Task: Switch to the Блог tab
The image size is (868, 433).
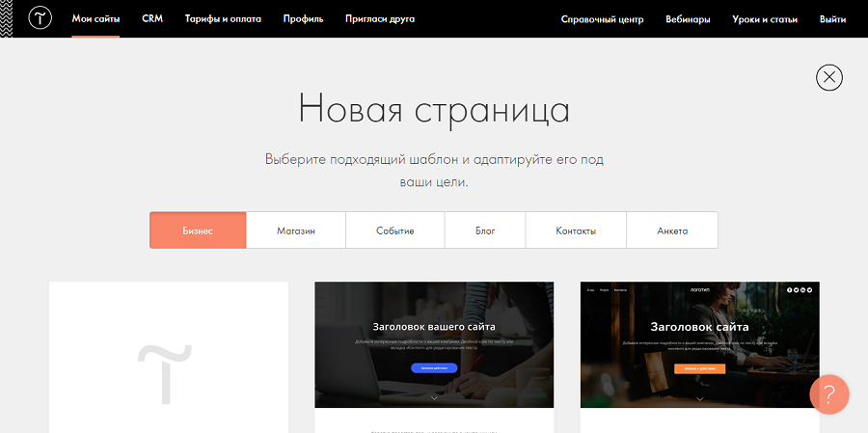Action: click(485, 230)
